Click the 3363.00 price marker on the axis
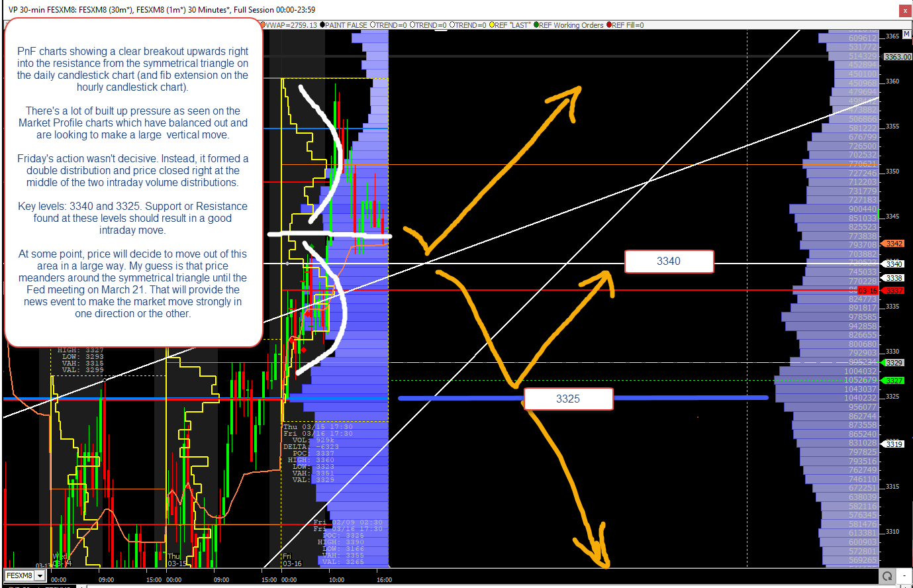This screenshot has width=913, height=588. click(x=898, y=57)
